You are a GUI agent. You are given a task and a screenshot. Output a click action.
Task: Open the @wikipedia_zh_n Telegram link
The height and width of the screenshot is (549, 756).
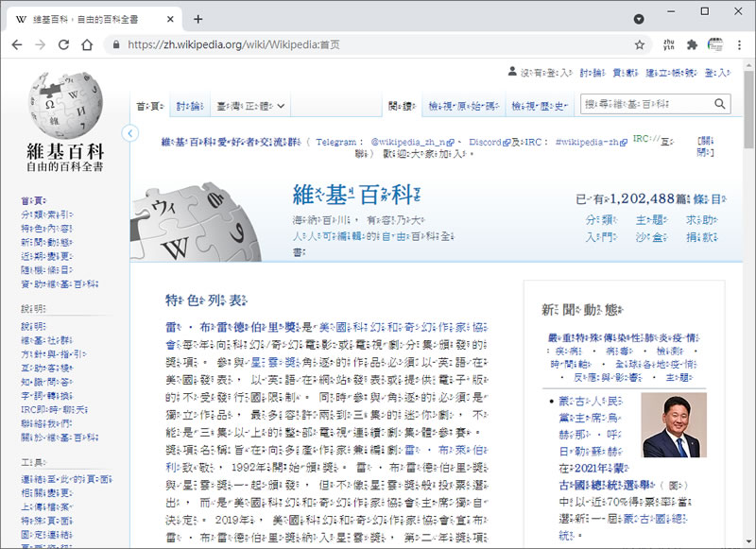pyautogui.click(x=412, y=142)
